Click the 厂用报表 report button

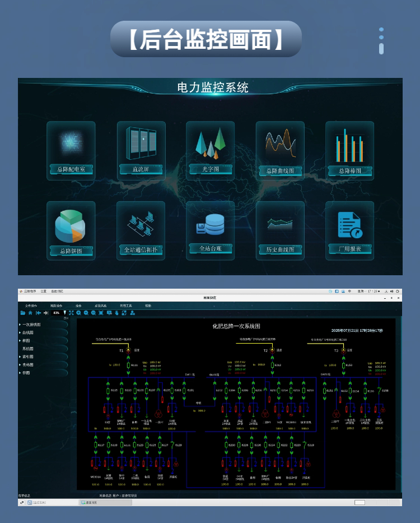[x=350, y=248]
